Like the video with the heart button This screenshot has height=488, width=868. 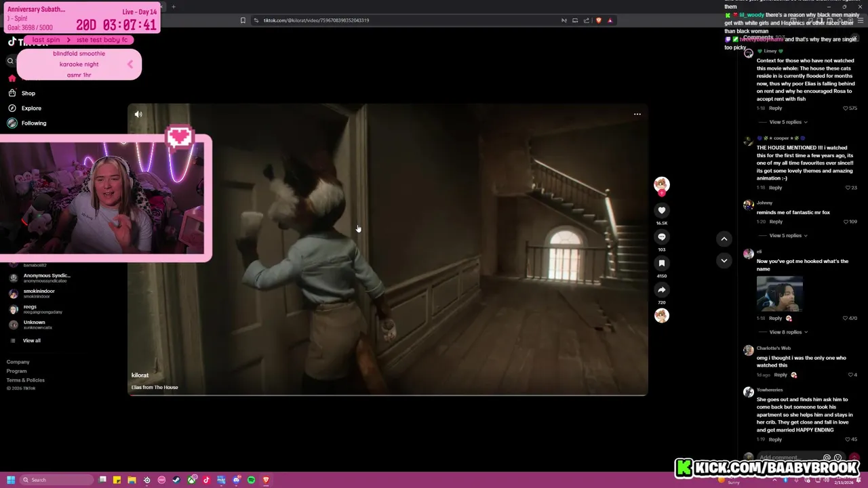pyautogui.click(x=662, y=211)
